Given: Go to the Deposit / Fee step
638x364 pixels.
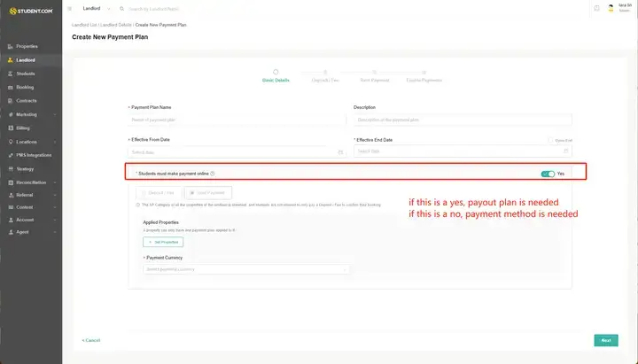Looking at the screenshot, I should (325, 76).
